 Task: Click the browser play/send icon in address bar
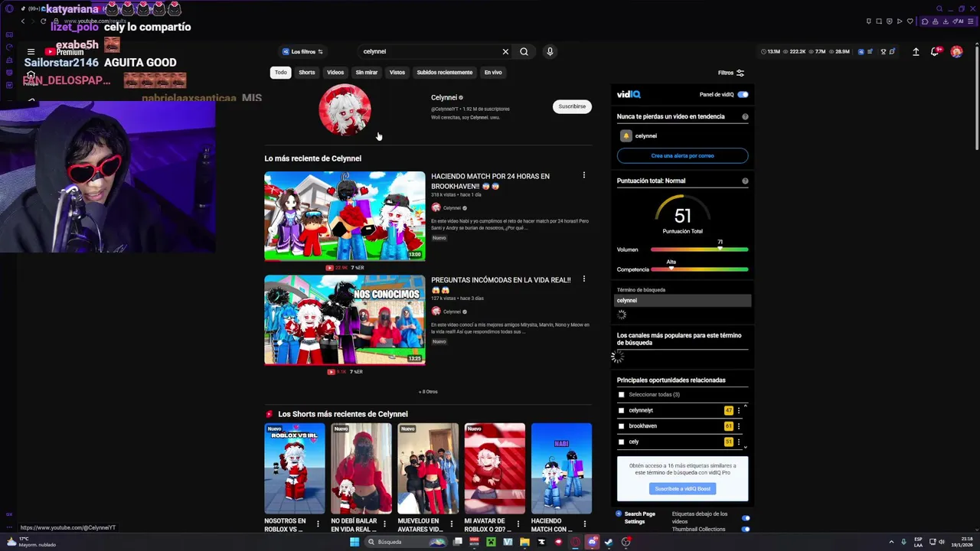click(900, 21)
